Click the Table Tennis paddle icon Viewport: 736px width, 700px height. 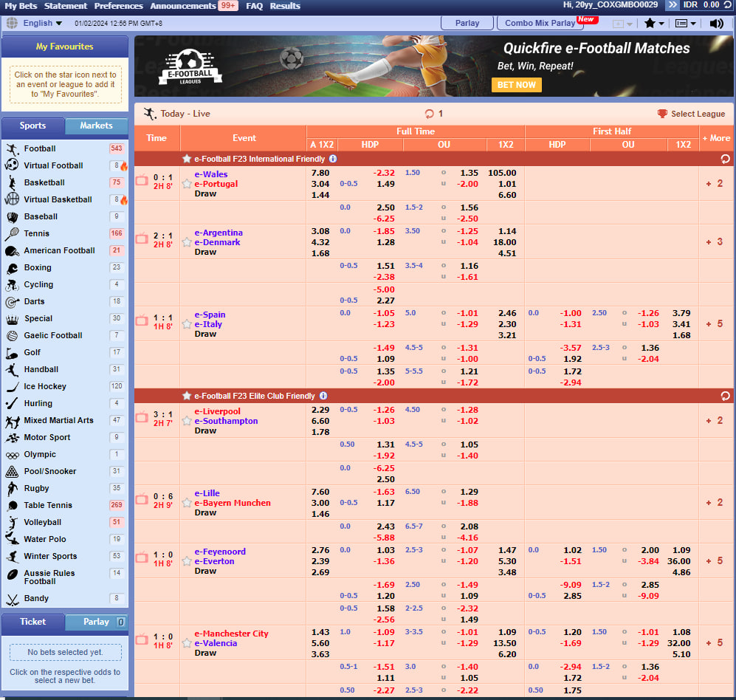pyautogui.click(x=13, y=506)
